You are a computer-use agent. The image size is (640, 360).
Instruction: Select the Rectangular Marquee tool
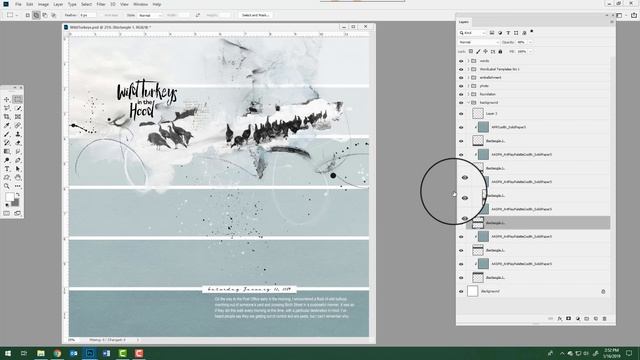pyautogui.click(x=18, y=100)
